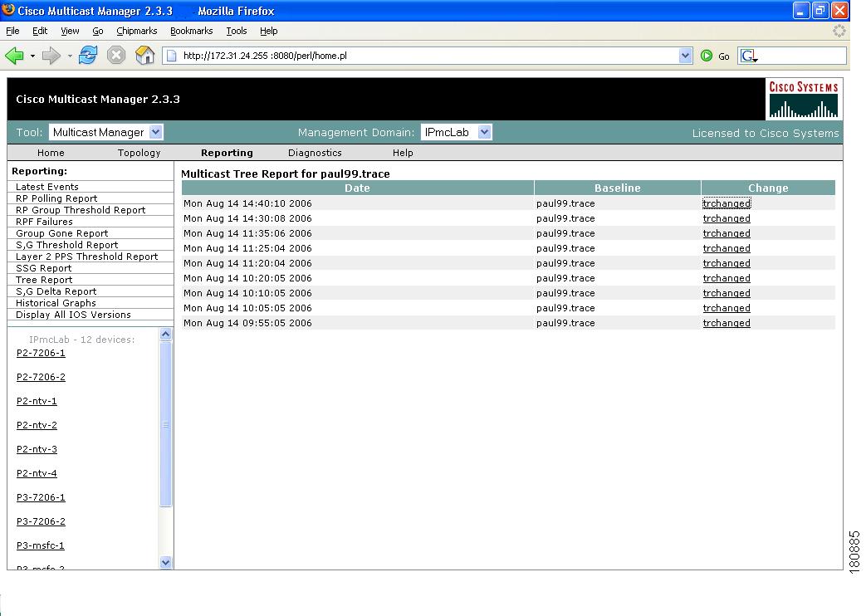Open the Tools menu
This screenshot has height=616, width=866.
pos(237,31)
